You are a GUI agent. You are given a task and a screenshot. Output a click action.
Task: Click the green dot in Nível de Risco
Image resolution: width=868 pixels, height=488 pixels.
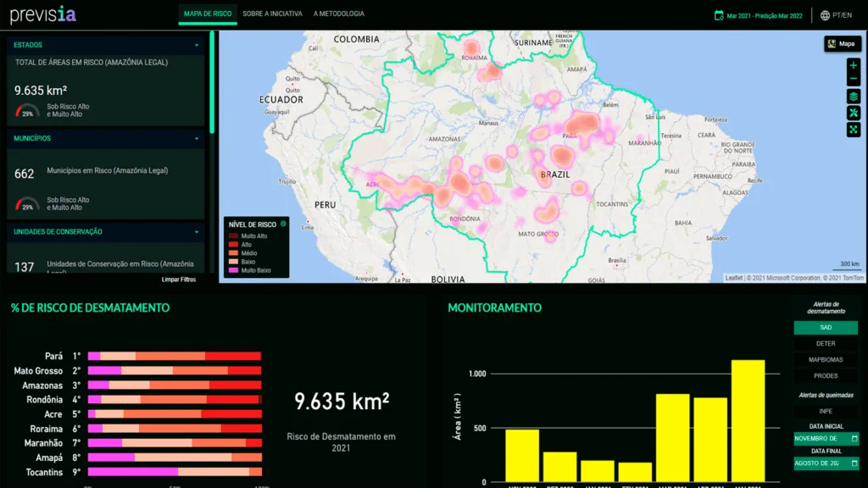(x=283, y=224)
